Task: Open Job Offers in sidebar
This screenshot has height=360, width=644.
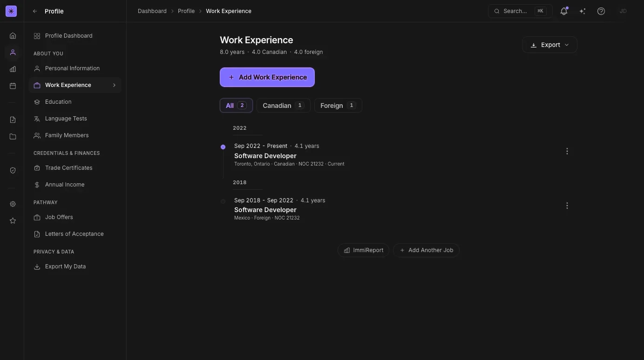Action: [75, 217]
